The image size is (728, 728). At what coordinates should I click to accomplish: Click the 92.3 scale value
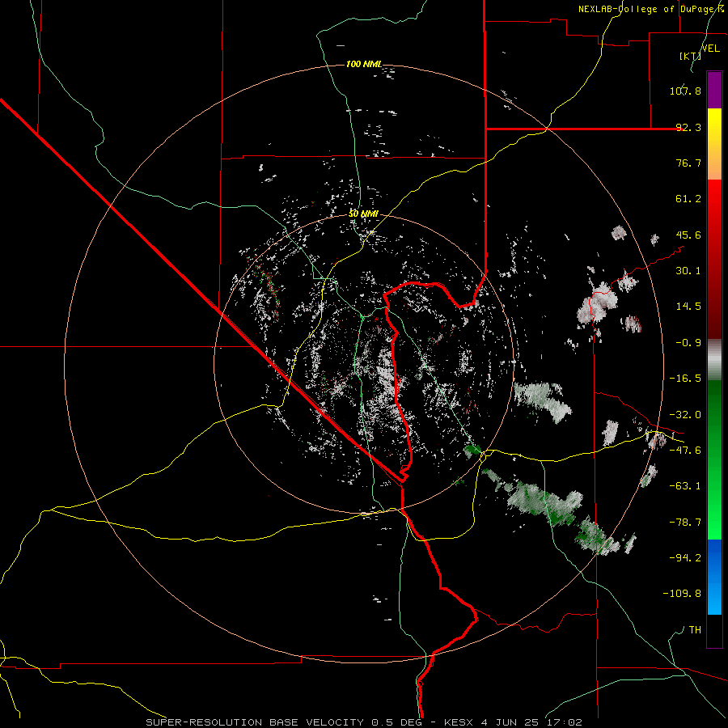688,127
